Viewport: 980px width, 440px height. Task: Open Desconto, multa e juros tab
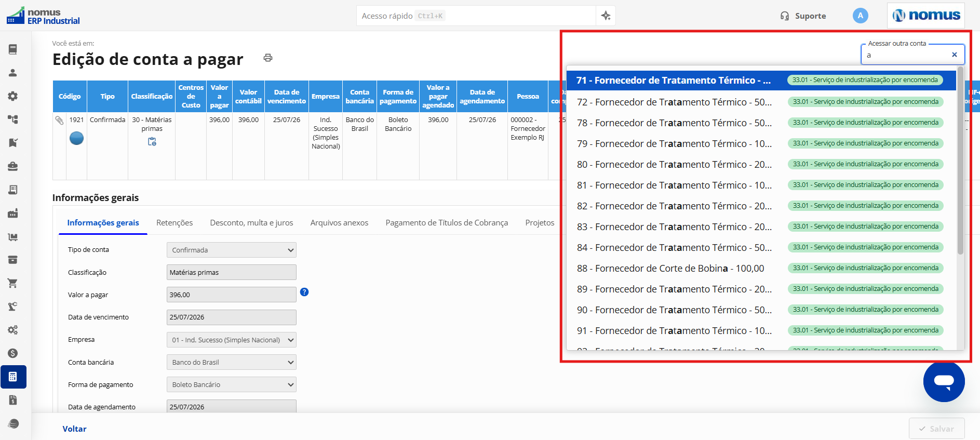[x=251, y=223]
